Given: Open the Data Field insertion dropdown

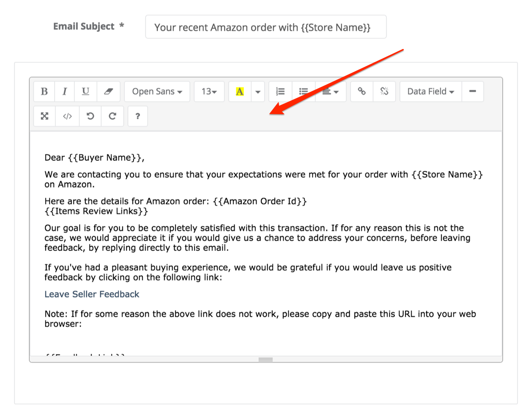Looking at the screenshot, I should pyautogui.click(x=430, y=91).
